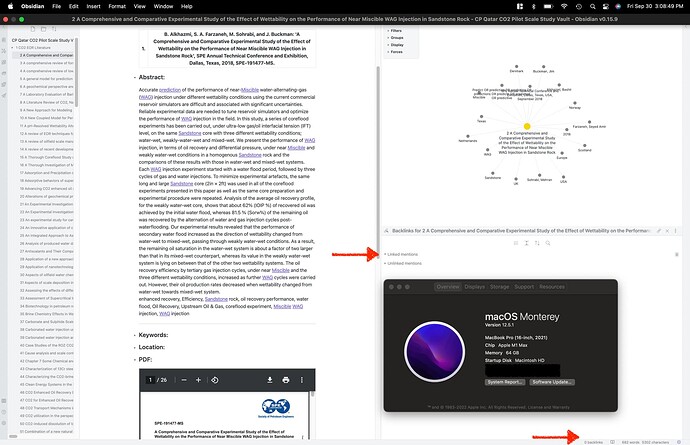This screenshot has height=445, width=690.
Task: Print the embedded PDF
Action: 286,380
